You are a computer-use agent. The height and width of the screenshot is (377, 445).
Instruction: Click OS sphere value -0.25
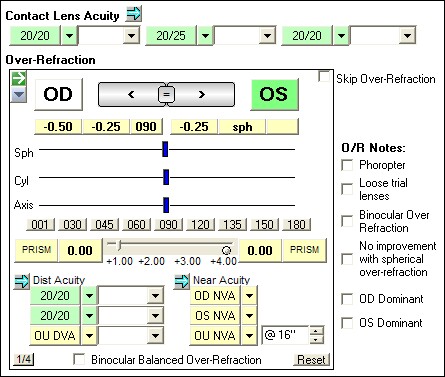[194, 127]
